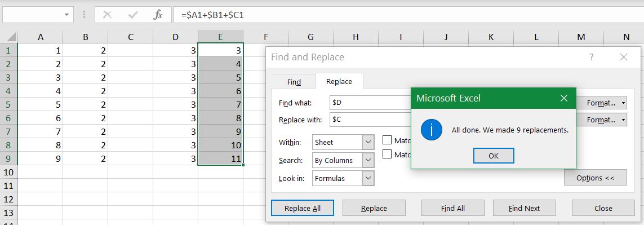
Task: Select row 12 header
Action: tap(8, 199)
